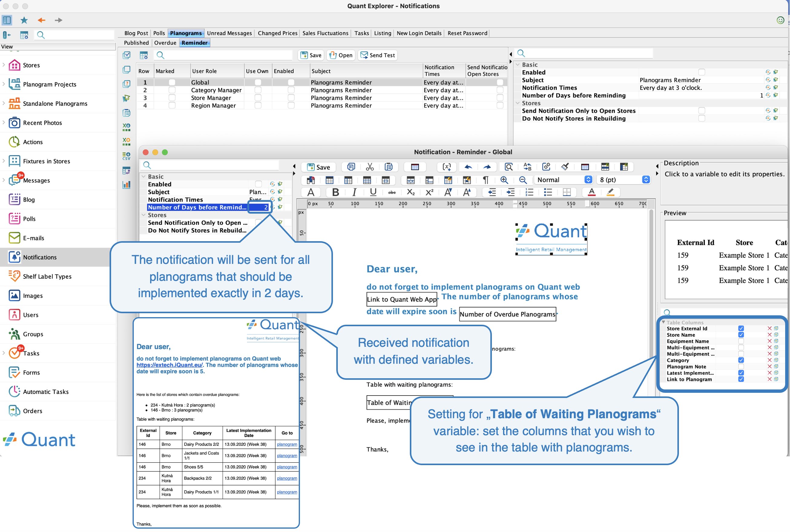Click the Insert variable icon

[446, 167]
